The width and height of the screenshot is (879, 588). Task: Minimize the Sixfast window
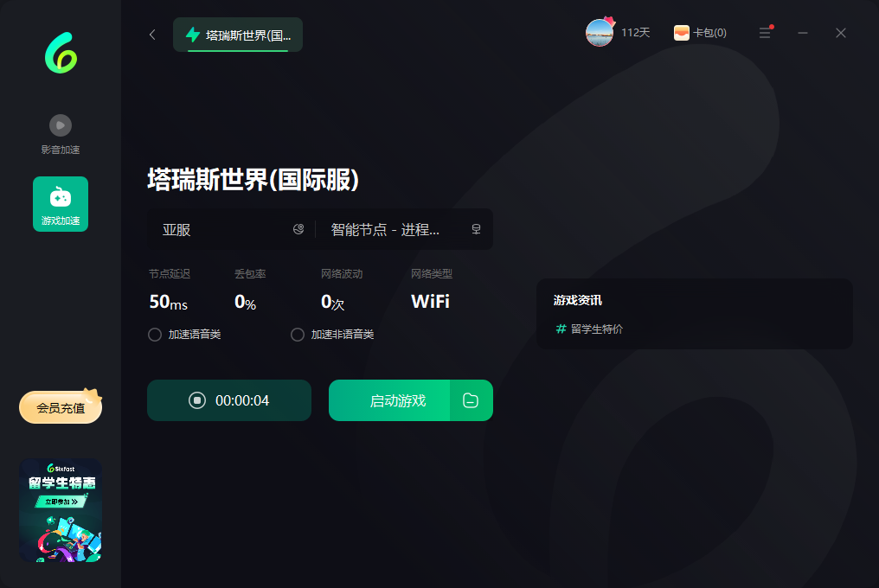(803, 33)
